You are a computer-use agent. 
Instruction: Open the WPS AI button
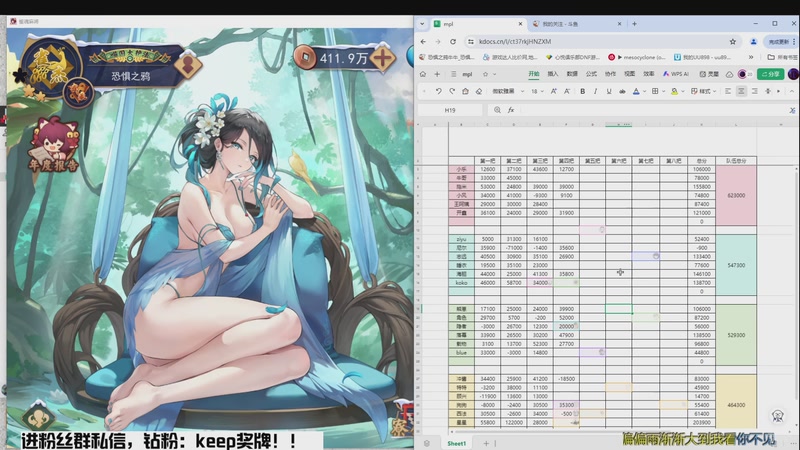[x=676, y=74]
